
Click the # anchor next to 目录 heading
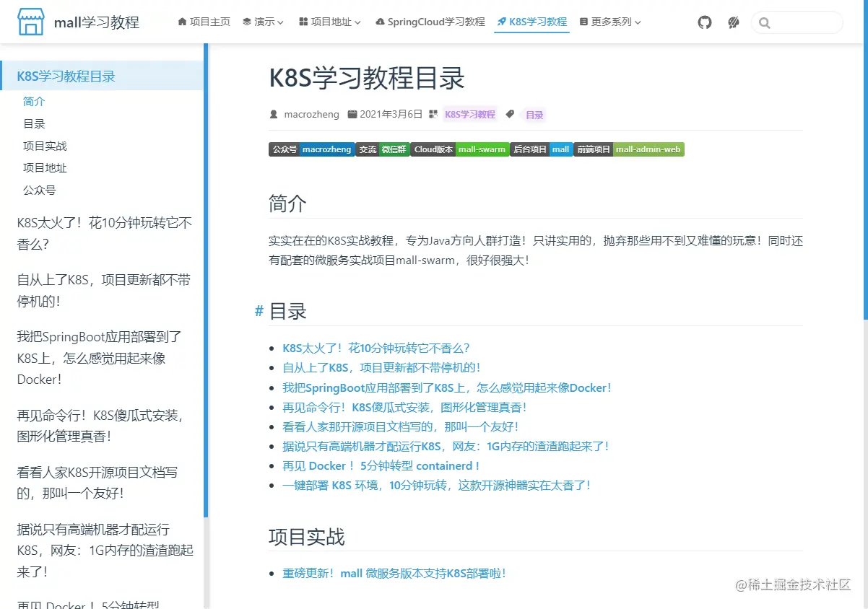pyautogui.click(x=259, y=311)
